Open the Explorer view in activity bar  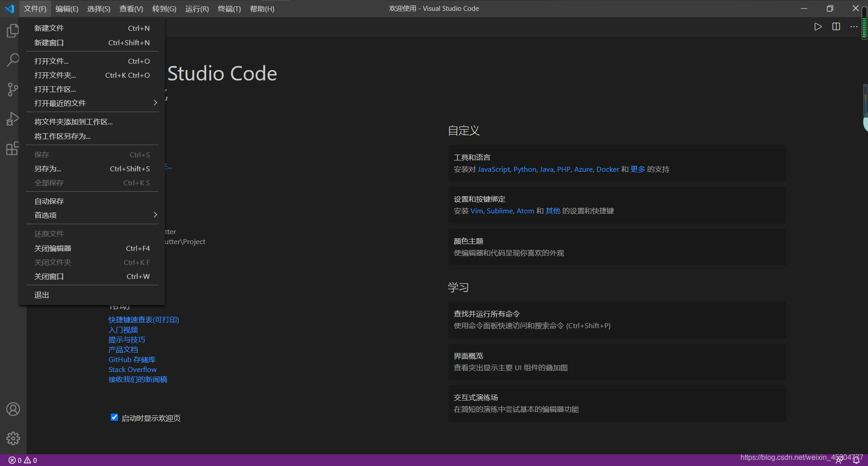pyautogui.click(x=13, y=31)
